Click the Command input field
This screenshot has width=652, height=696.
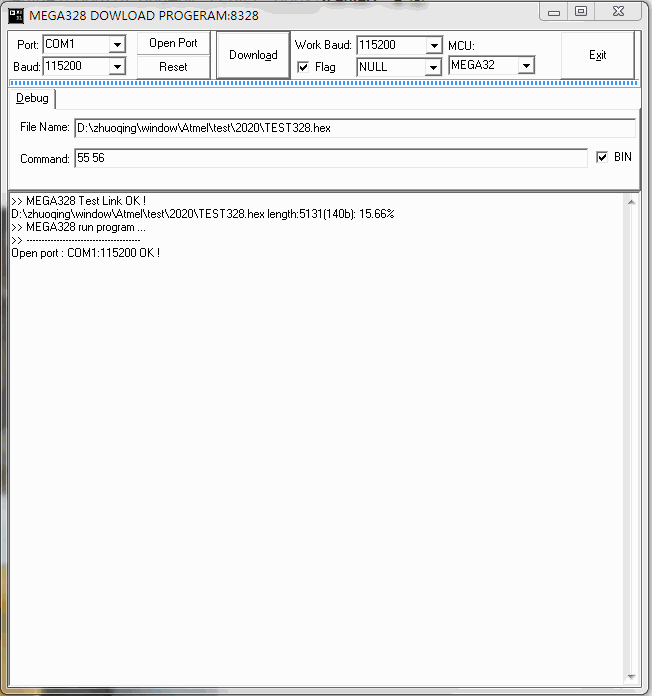[331, 158]
